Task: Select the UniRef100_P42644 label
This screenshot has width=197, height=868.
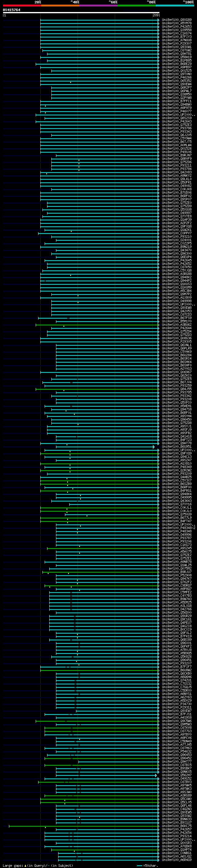Action: tap(177, 328)
